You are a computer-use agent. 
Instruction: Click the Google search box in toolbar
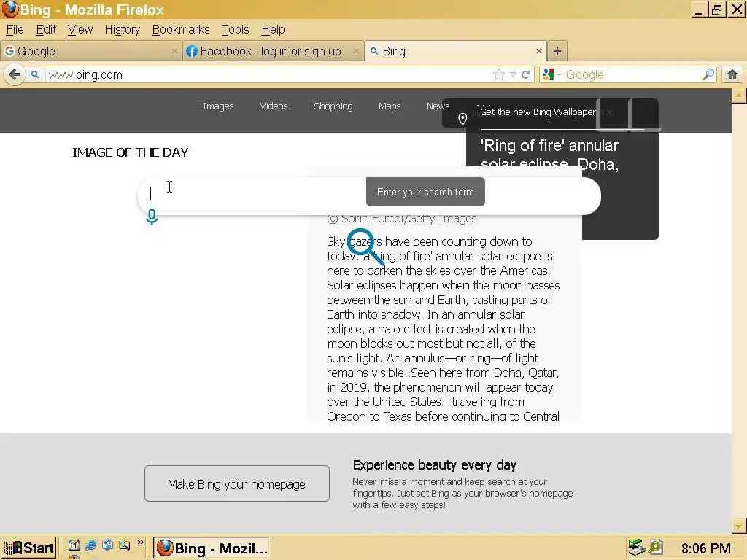coord(632,75)
